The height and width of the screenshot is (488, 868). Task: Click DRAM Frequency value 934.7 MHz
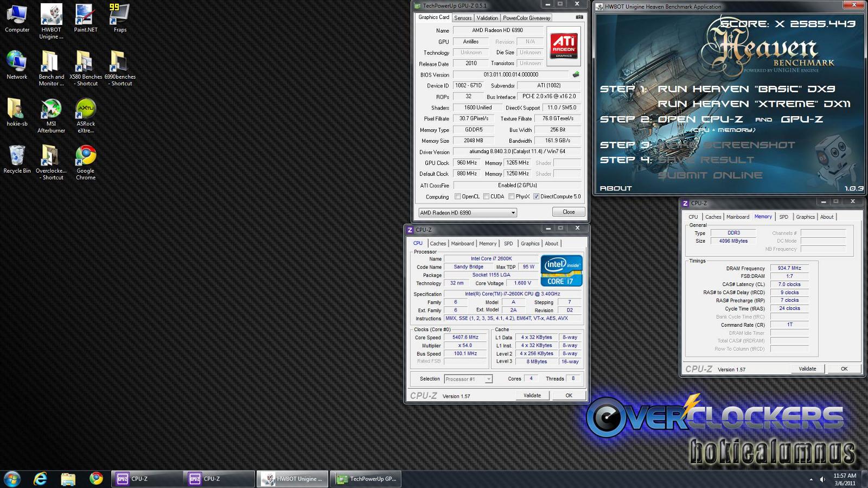pos(789,268)
